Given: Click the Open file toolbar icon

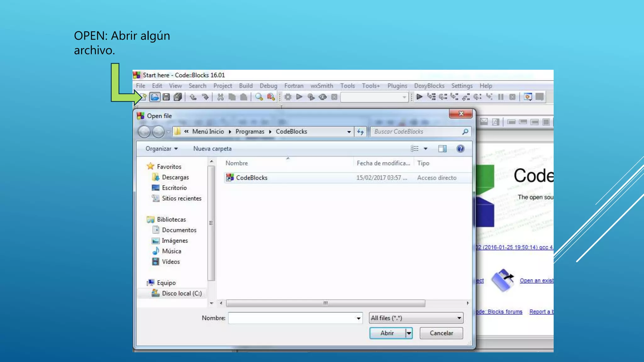Looking at the screenshot, I should coord(155,97).
